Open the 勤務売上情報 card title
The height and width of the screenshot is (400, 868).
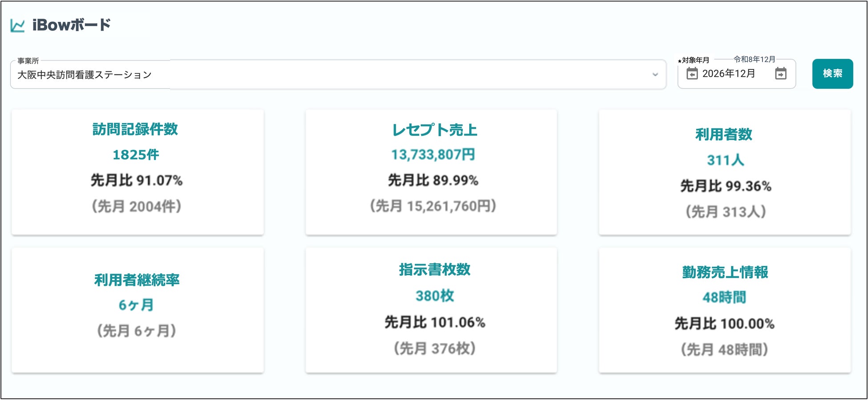click(x=725, y=272)
